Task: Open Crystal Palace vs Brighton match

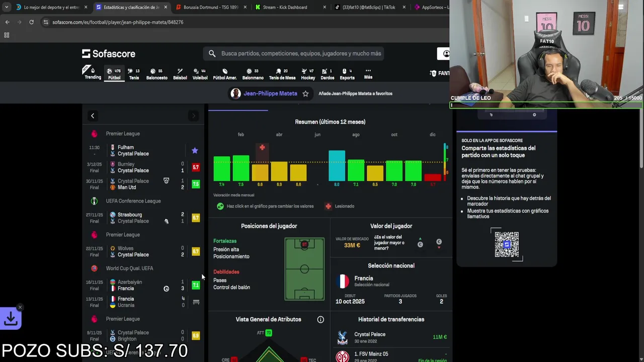Action: pyautogui.click(x=143, y=335)
